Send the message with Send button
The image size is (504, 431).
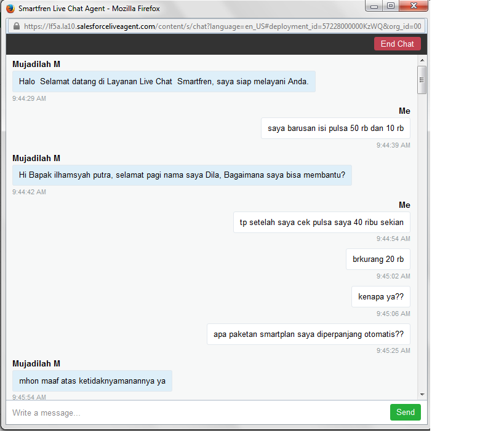pyautogui.click(x=406, y=412)
